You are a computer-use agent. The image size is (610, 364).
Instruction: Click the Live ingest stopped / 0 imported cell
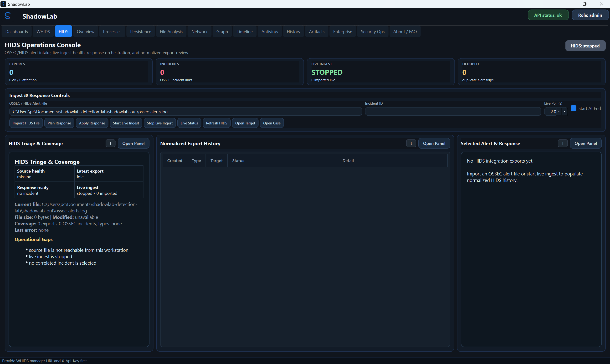click(x=109, y=190)
